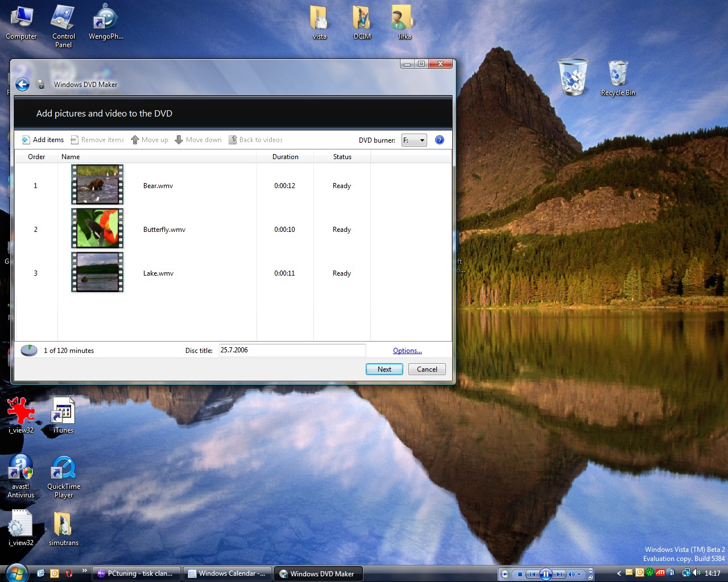Select the Lake.wmv video thumbnail
728x582 pixels.
pos(97,272)
